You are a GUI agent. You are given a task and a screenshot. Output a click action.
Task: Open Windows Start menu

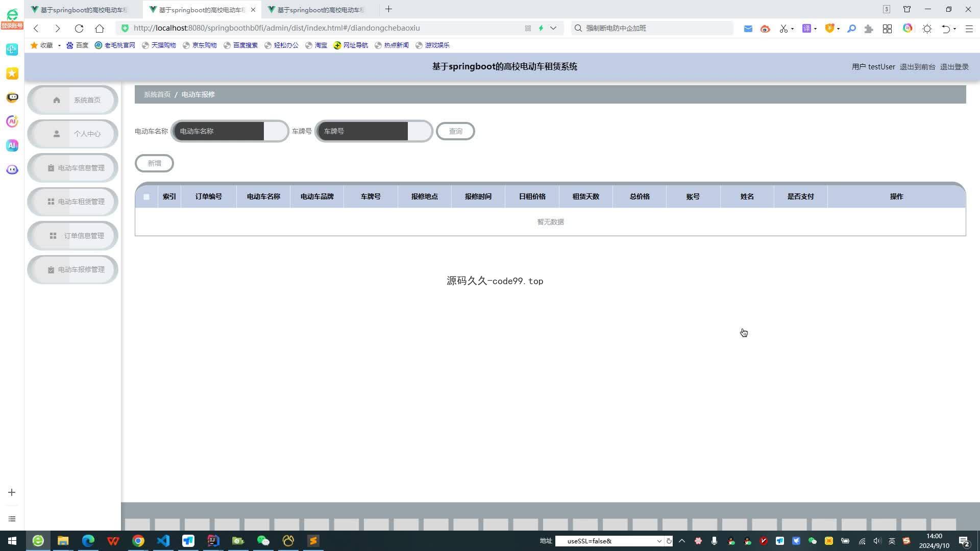click(x=12, y=541)
